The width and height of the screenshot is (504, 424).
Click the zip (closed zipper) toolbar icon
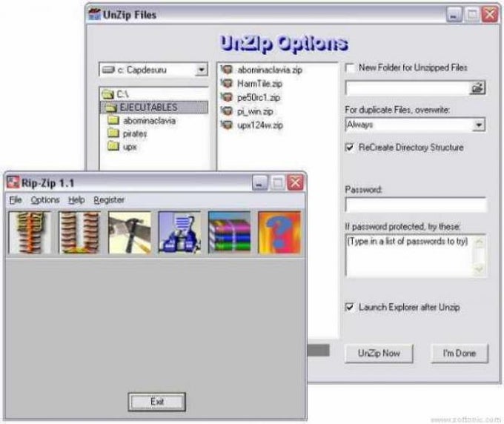click(30, 233)
